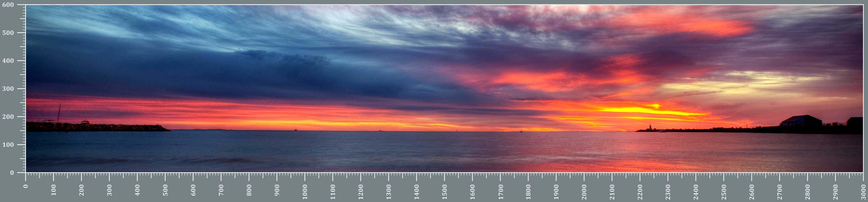
Task: Select the "2500" horizontal ruler label
Action: (x=724, y=192)
